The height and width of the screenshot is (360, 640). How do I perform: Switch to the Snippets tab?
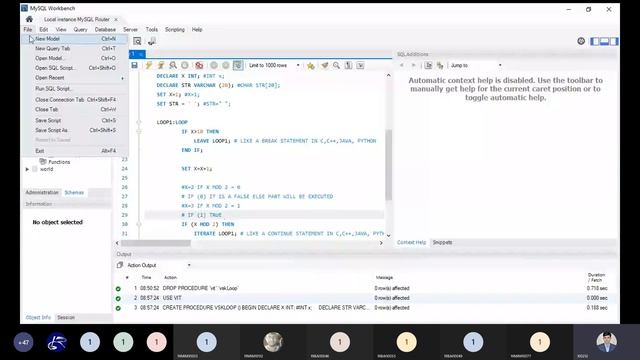(x=442, y=242)
